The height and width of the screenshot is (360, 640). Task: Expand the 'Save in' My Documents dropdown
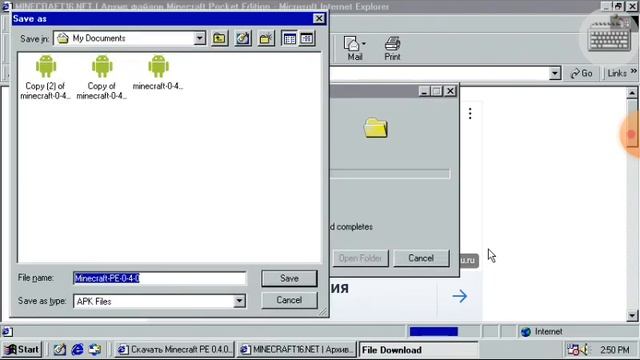pos(200,38)
